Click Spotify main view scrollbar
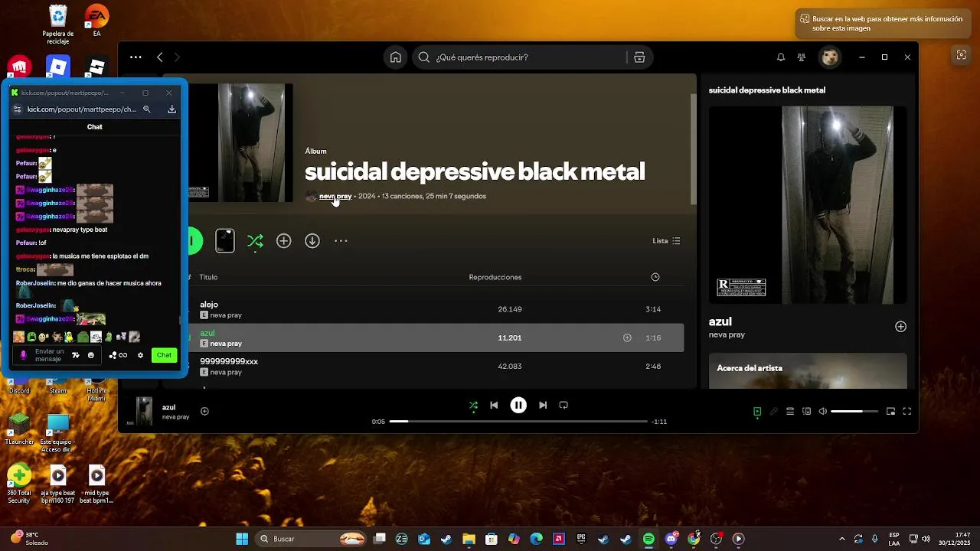Image resolution: width=980 pixels, height=551 pixels. point(693,149)
